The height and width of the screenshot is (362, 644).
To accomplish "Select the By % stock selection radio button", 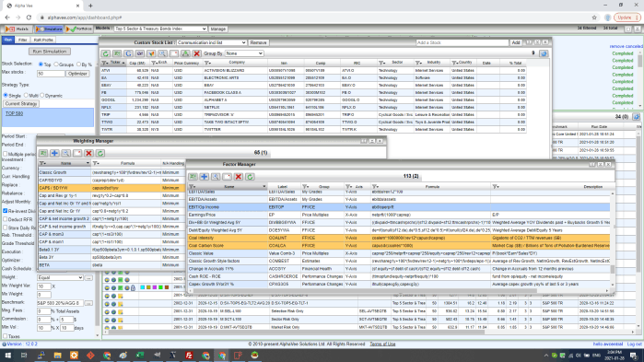I will coord(79,64).
